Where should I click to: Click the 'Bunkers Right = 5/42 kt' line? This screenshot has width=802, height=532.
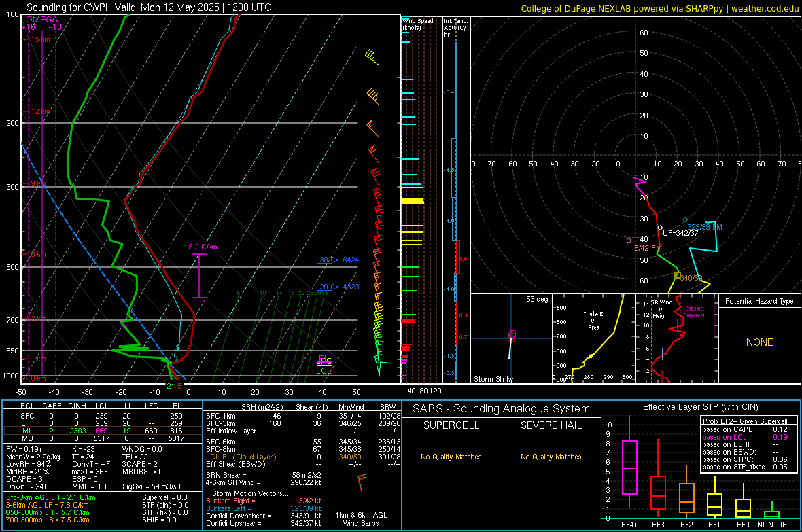point(264,501)
